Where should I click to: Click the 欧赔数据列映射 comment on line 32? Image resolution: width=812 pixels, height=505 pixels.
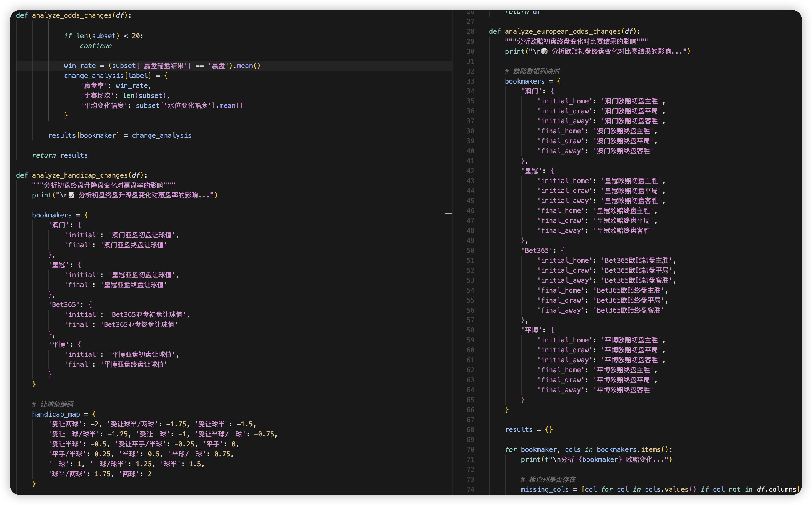[532, 71]
